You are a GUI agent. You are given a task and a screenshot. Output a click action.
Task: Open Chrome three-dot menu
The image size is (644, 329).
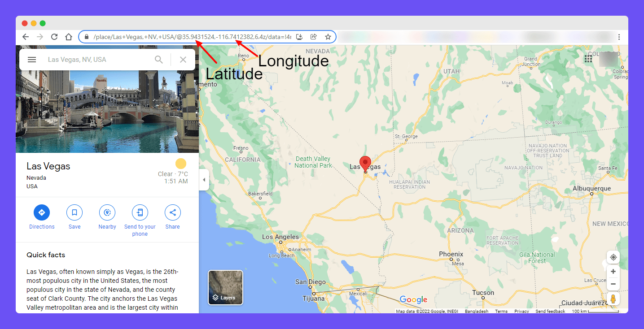click(x=619, y=37)
